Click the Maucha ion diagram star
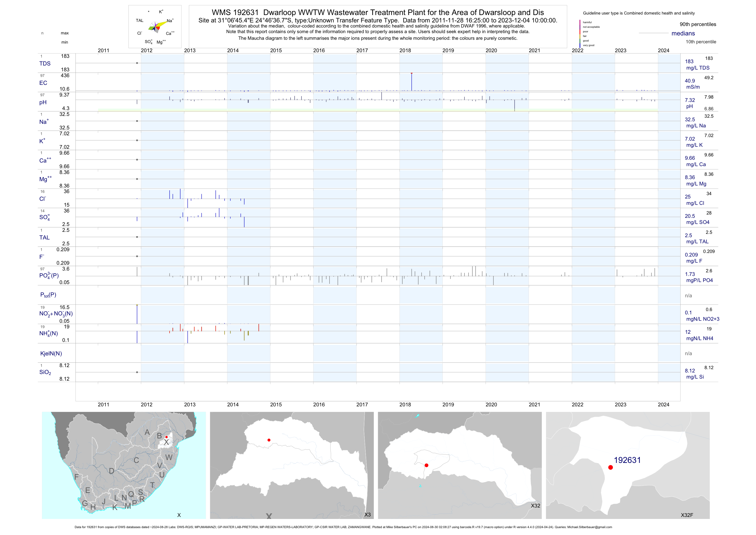The height and width of the screenshot is (535, 756). click(155, 27)
